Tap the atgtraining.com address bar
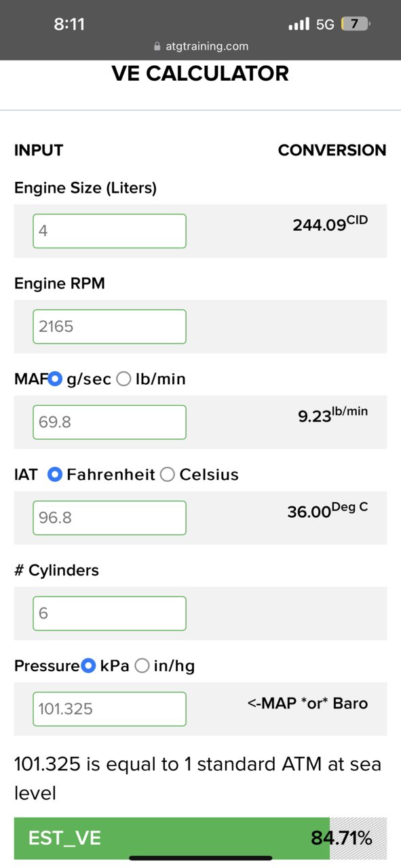The width and height of the screenshot is (401, 868). [201, 47]
